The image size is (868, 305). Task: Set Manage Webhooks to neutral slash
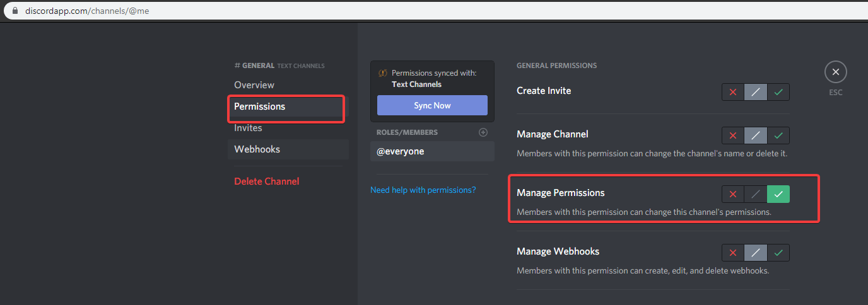click(x=756, y=253)
